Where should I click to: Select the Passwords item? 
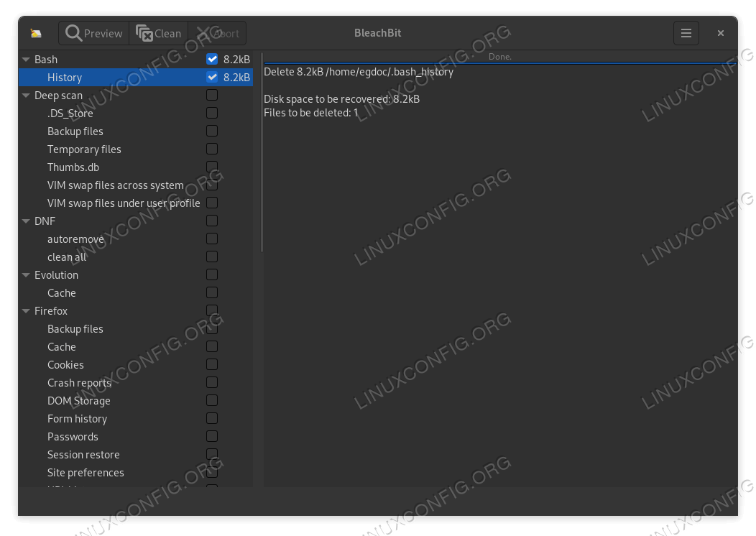[136, 437]
